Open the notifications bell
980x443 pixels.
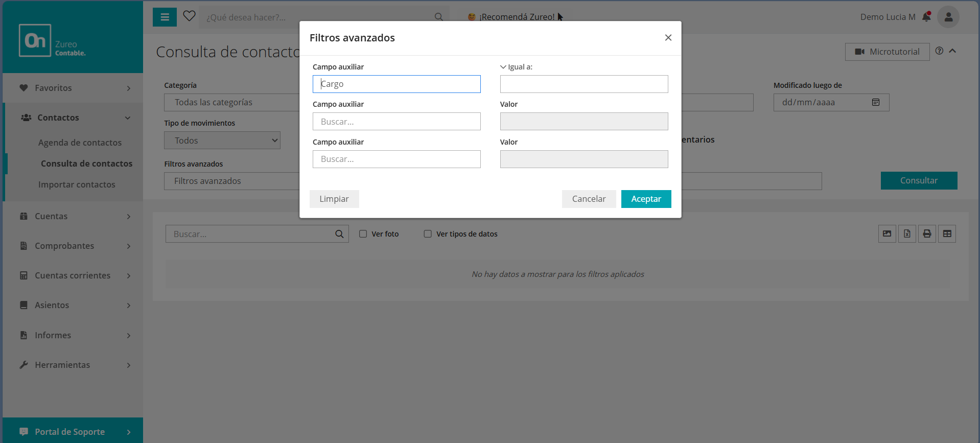[926, 17]
